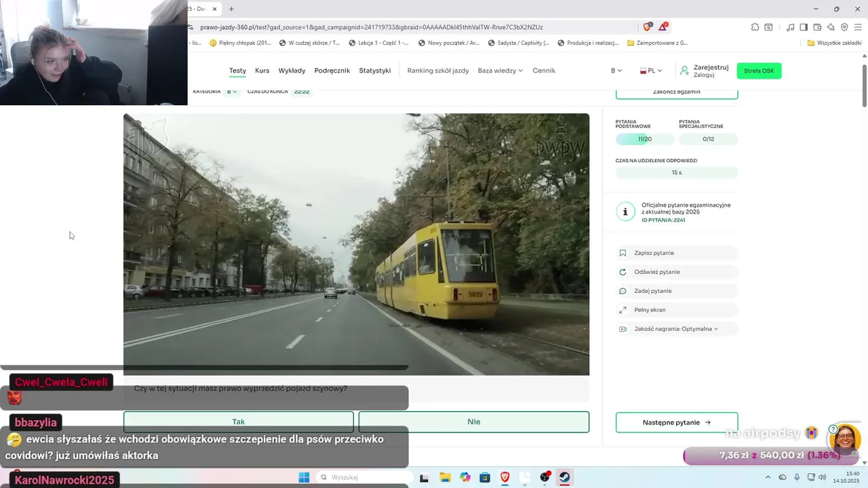Click the bookmark icon for Zapisz pytanie

(x=623, y=253)
